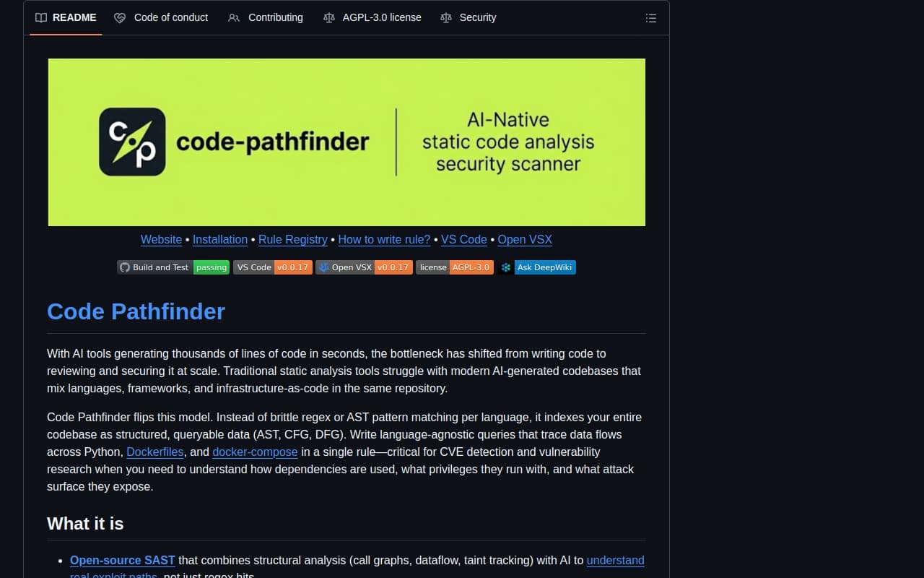Viewport: 924px width, 578px height.
Task: Click the code-pathfinder compass logo
Action: (133, 142)
